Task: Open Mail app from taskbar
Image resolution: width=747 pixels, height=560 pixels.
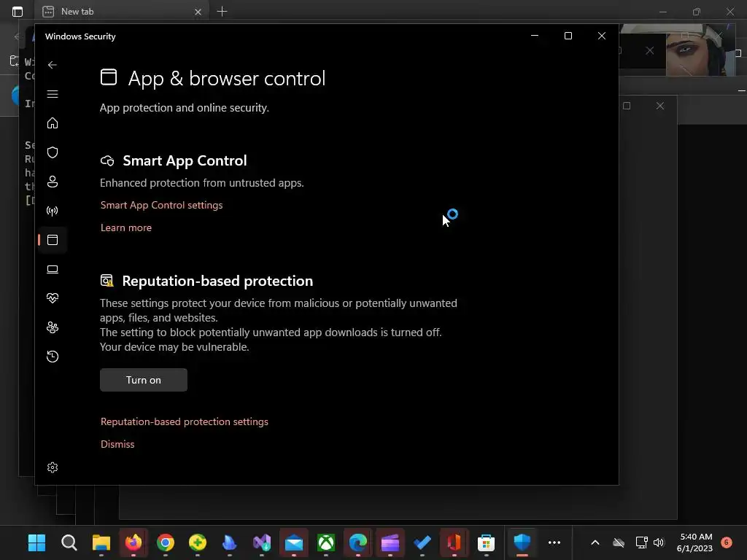Action: pyautogui.click(x=294, y=542)
